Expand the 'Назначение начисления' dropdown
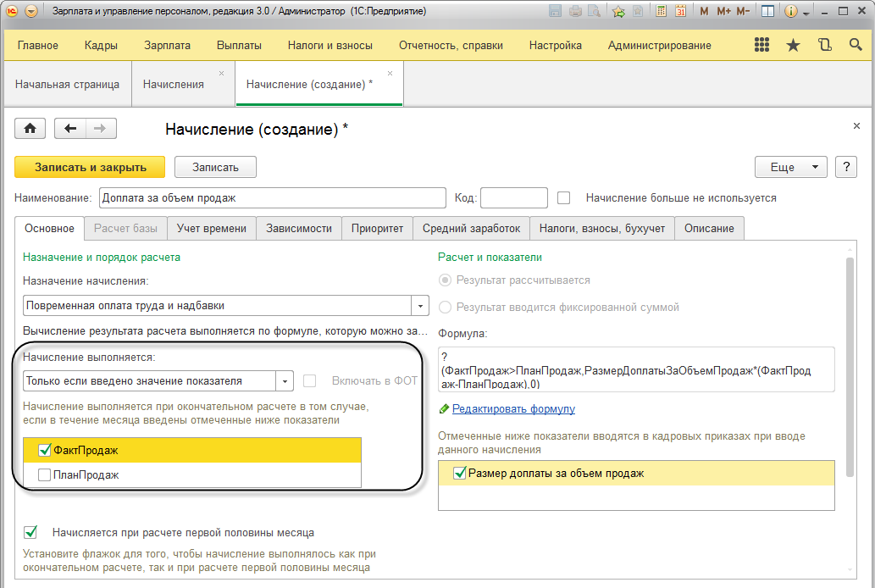875x588 pixels. coord(420,305)
